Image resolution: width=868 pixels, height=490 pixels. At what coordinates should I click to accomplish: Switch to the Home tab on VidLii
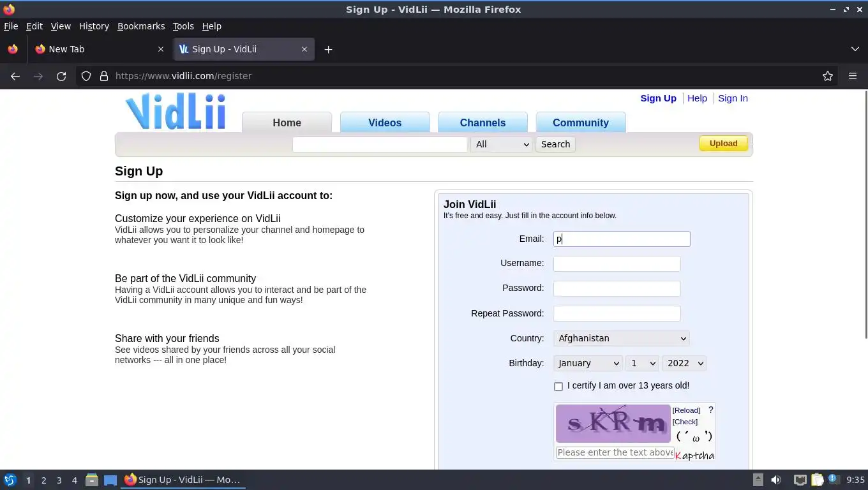point(287,122)
